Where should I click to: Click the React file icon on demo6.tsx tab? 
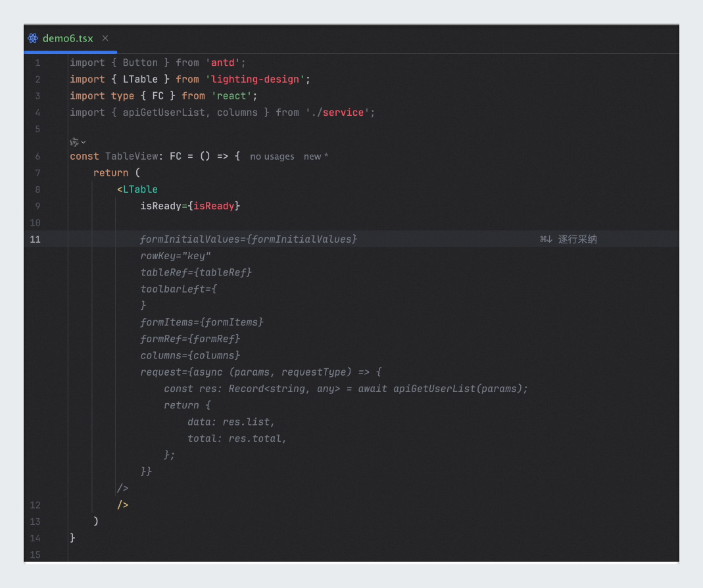coord(33,38)
